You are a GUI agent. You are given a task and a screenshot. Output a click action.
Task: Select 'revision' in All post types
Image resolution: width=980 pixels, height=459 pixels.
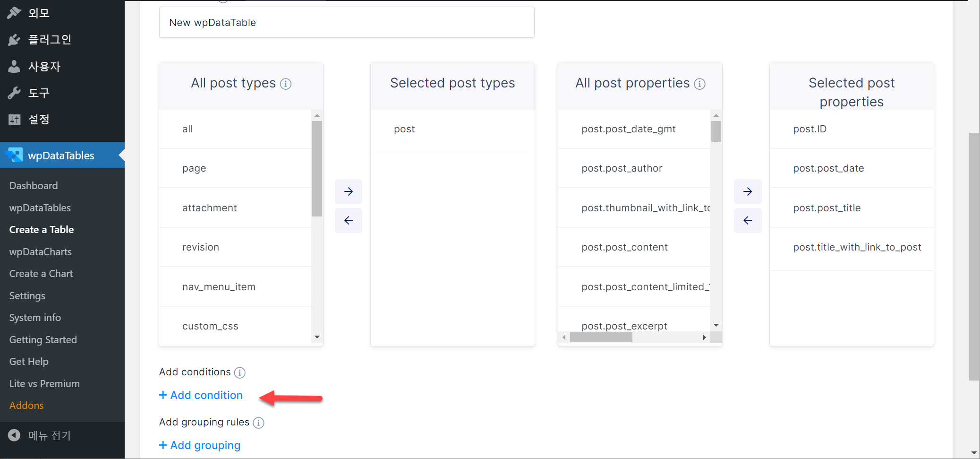coord(235,247)
